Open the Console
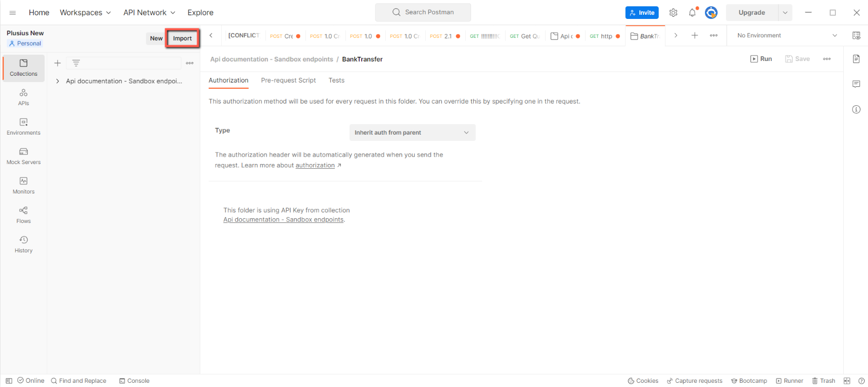This screenshot has width=868, height=387. 135,381
